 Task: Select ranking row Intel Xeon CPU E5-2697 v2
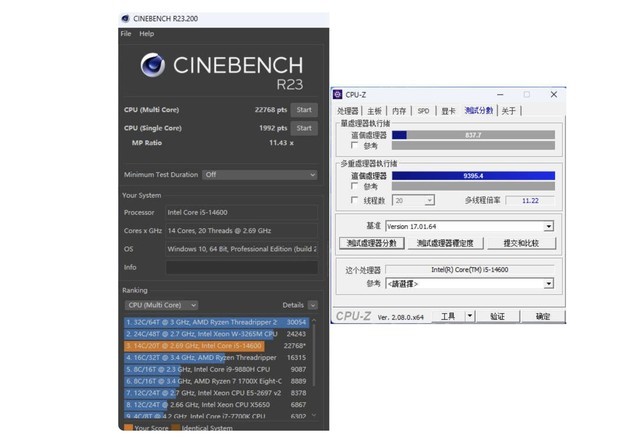(216, 393)
